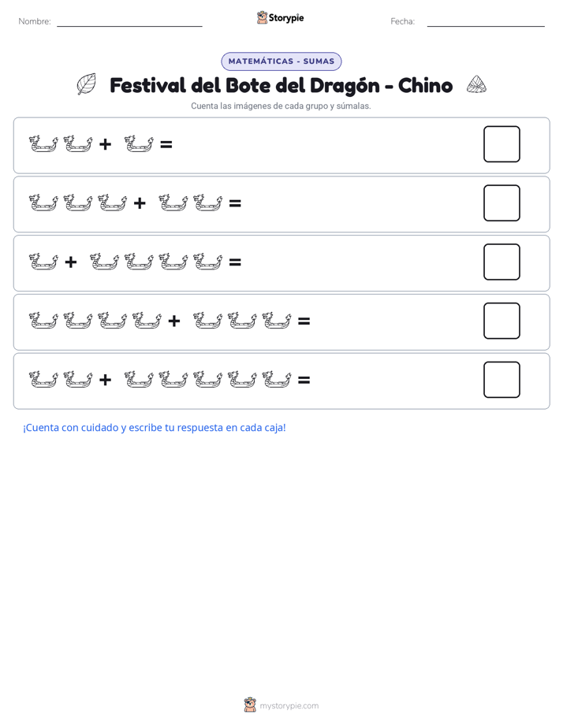The image size is (563, 728).
Task: Click plus sign in the second row
Action: pos(140,203)
